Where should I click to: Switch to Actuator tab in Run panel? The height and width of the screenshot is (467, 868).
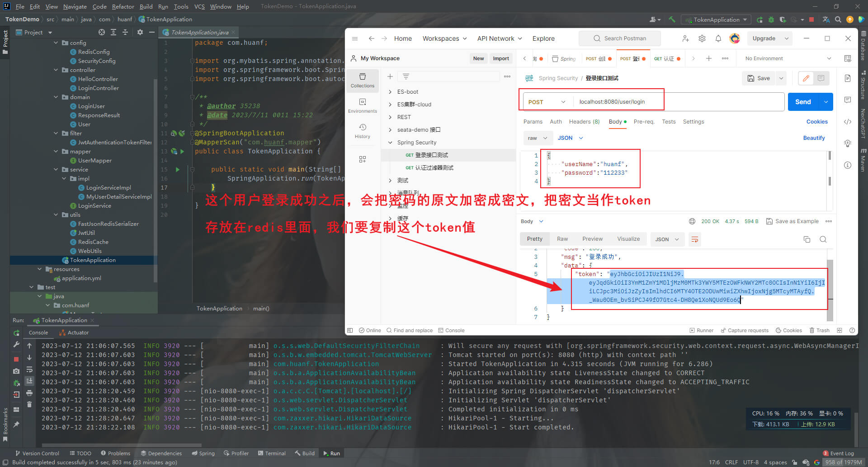74,333
